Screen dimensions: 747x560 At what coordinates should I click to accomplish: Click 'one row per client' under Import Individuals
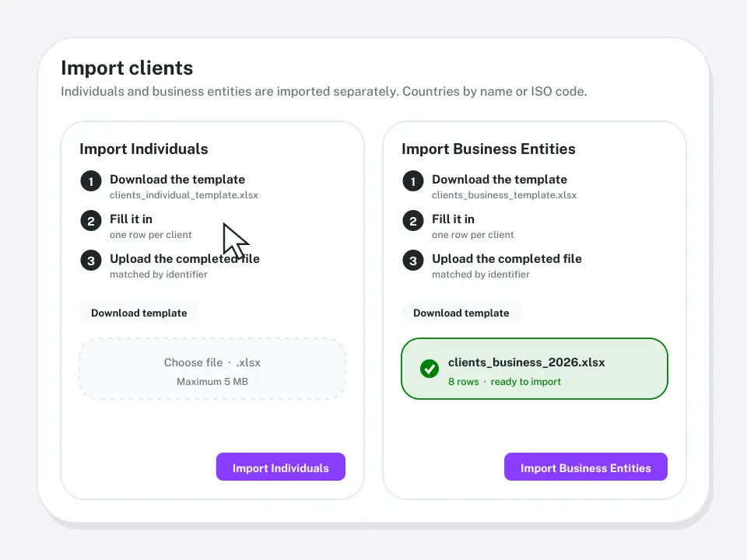coord(150,235)
